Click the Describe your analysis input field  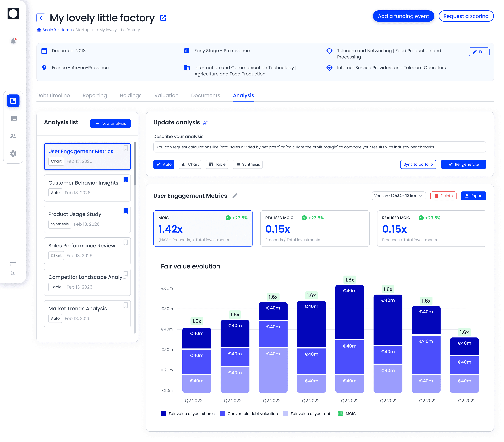point(320,147)
